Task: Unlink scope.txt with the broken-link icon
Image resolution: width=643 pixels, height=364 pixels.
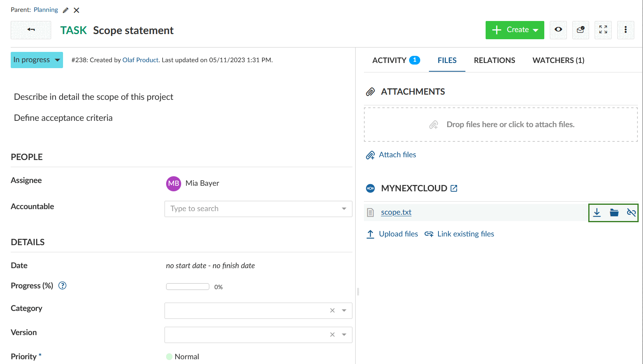Action: click(631, 212)
